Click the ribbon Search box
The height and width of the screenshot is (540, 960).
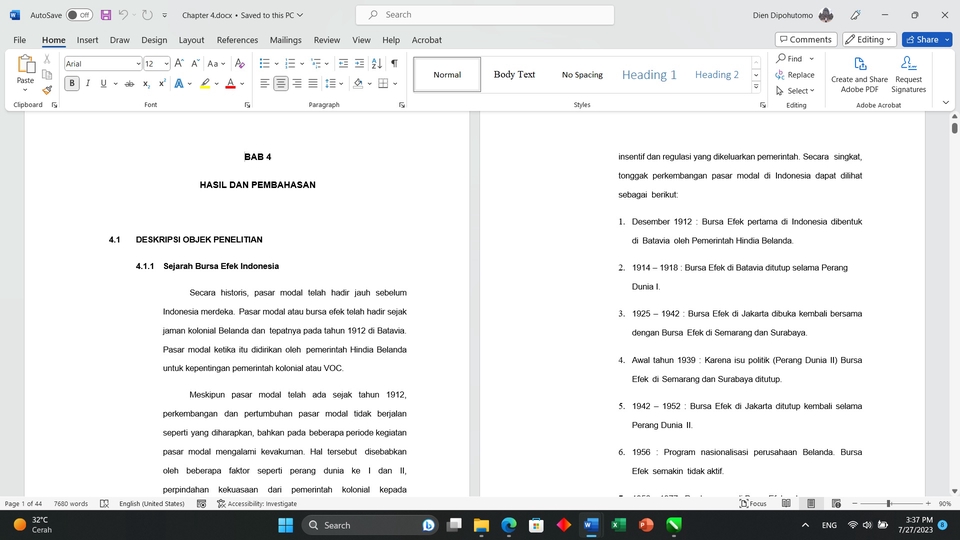click(485, 15)
